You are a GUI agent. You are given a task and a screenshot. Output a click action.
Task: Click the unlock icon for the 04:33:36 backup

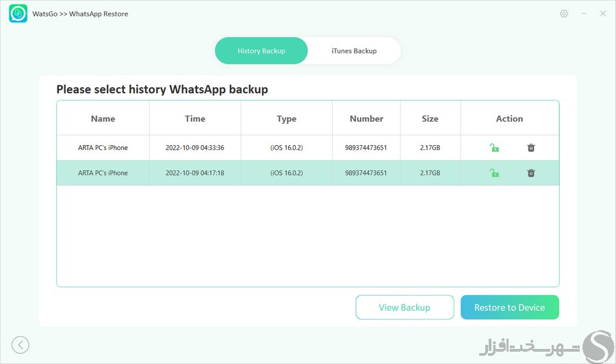(x=494, y=148)
